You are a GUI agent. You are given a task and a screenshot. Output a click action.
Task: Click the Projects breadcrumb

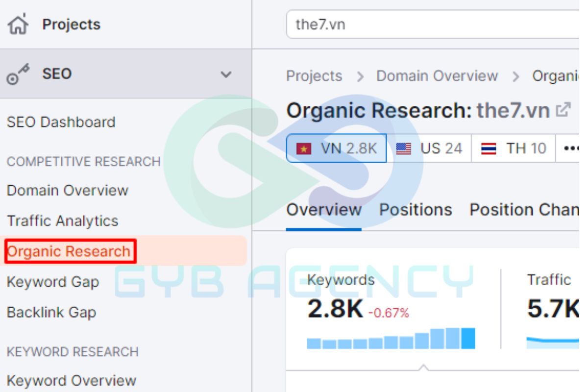pos(314,76)
